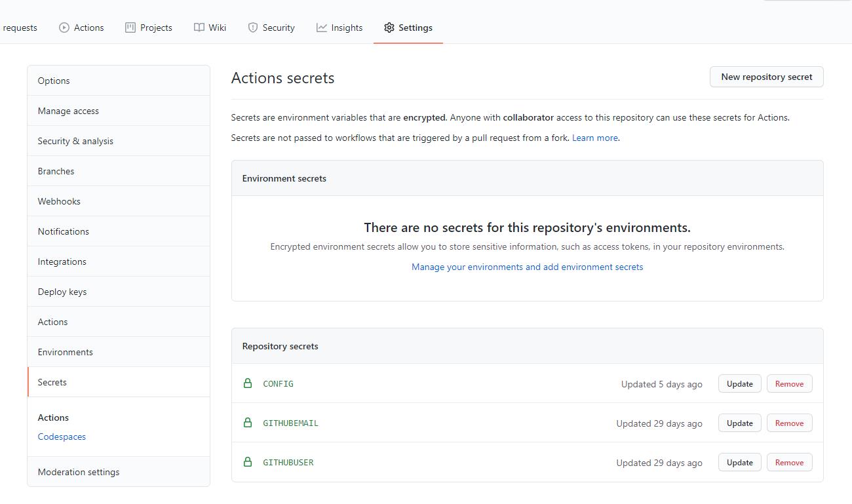The image size is (852, 504).
Task: Click the lock icon beside GITHUBUSER secret
Action: pyautogui.click(x=248, y=462)
